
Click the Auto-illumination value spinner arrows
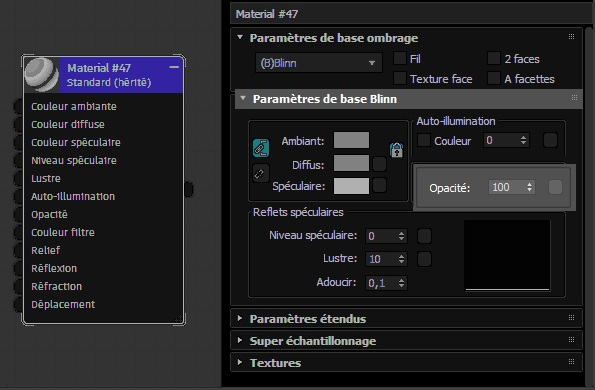[524, 140]
